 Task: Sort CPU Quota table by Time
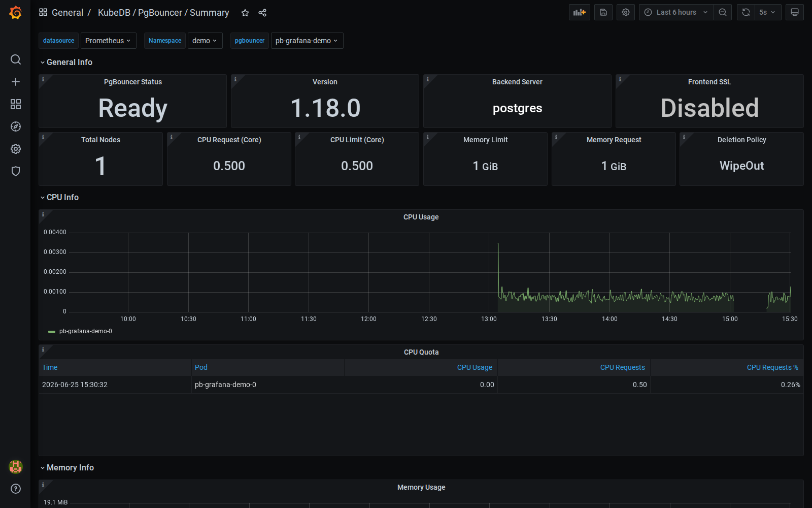click(x=50, y=367)
